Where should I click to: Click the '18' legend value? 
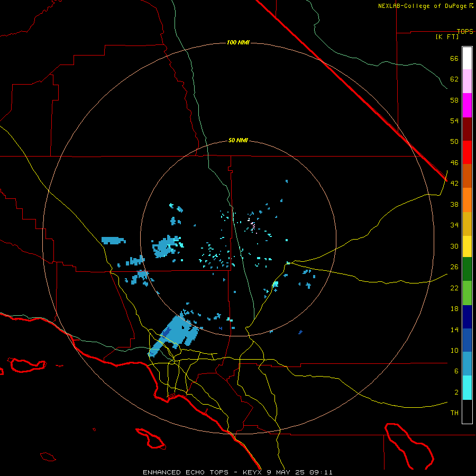pyautogui.click(x=454, y=309)
